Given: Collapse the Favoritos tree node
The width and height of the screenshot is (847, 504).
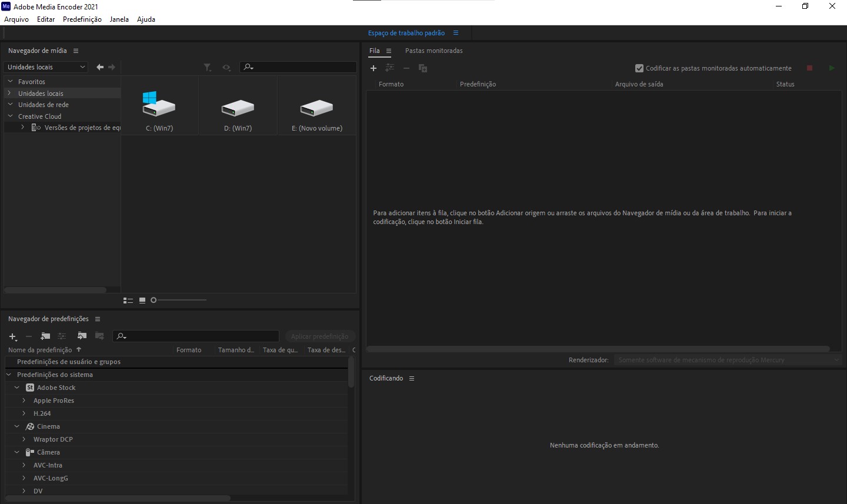Looking at the screenshot, I should 10,82.
